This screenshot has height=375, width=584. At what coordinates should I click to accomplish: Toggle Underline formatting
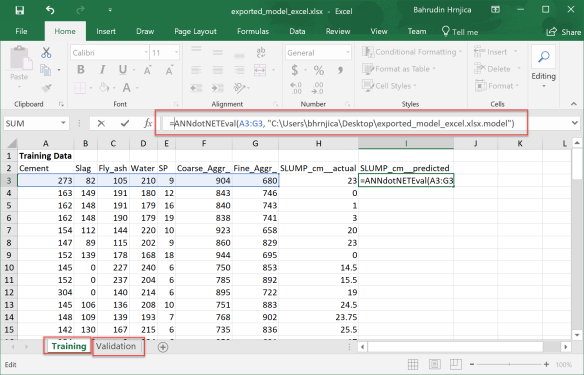click(123, 70)
